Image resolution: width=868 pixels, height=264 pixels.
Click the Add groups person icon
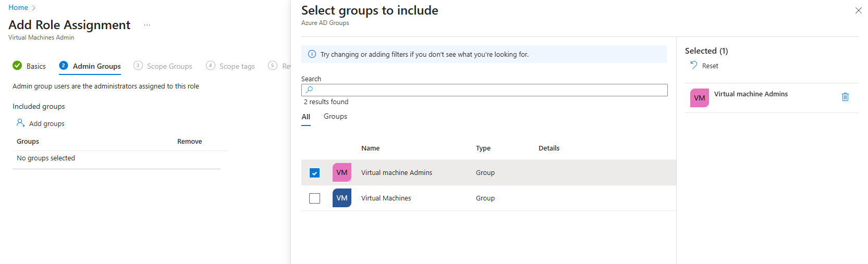point(21,123)
